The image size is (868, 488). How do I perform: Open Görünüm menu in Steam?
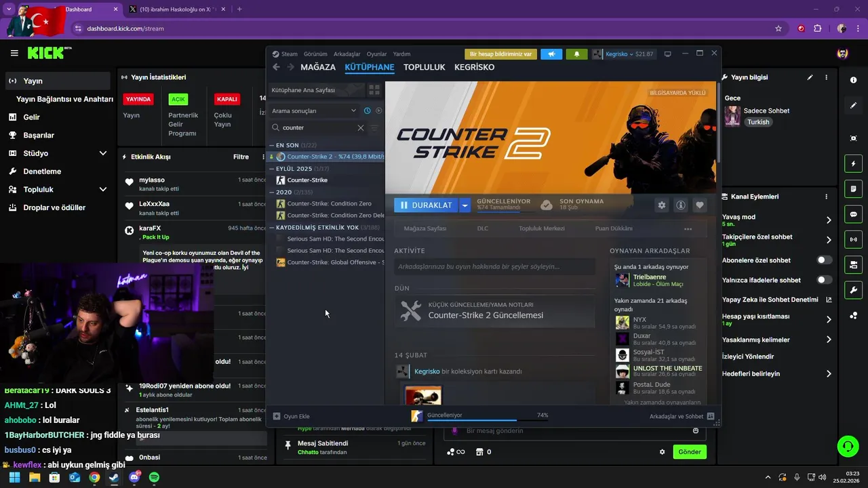[315, 54]
